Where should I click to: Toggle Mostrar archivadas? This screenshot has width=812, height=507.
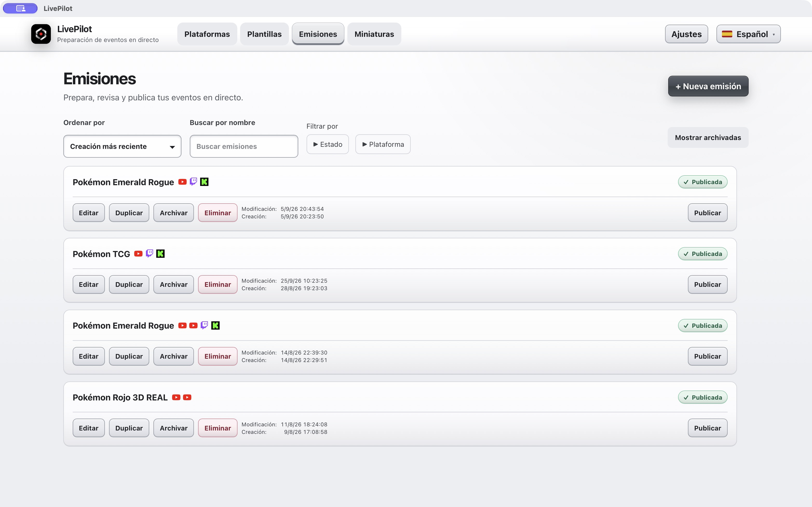tap(708, 137)
